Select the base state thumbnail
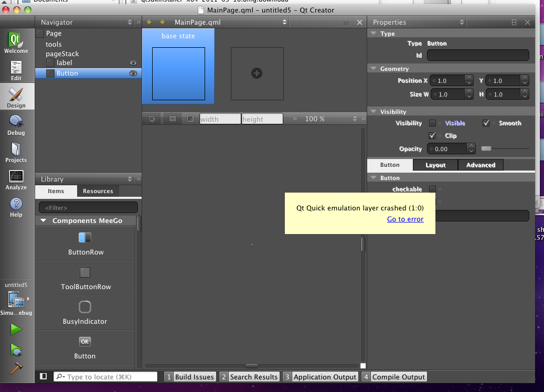The height and width of the screenshot is (392, 544). (178, 66)
